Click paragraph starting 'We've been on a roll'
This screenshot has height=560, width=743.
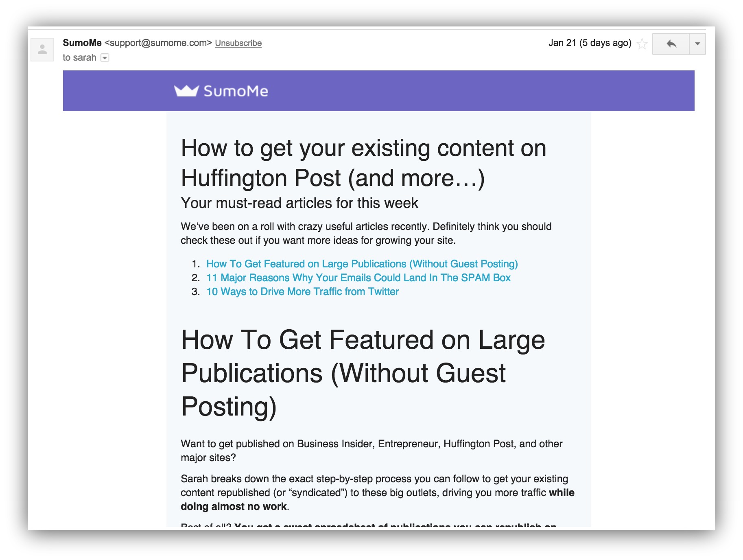(x=366, y=233)
